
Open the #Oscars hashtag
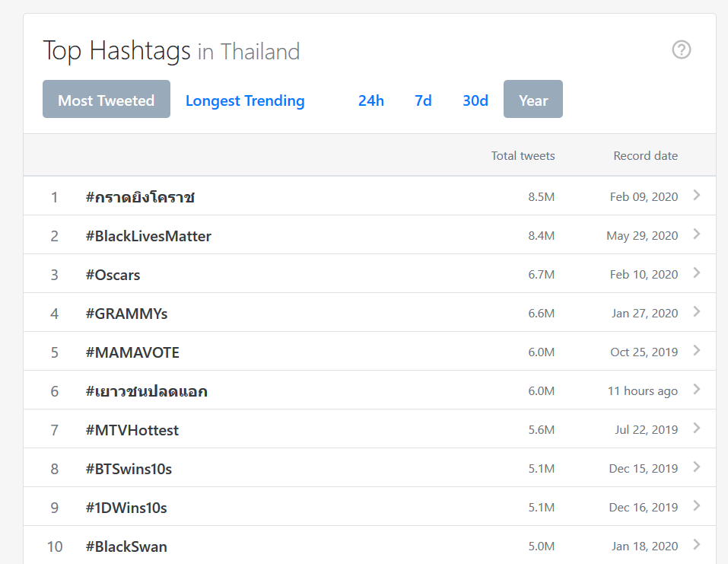113,275
